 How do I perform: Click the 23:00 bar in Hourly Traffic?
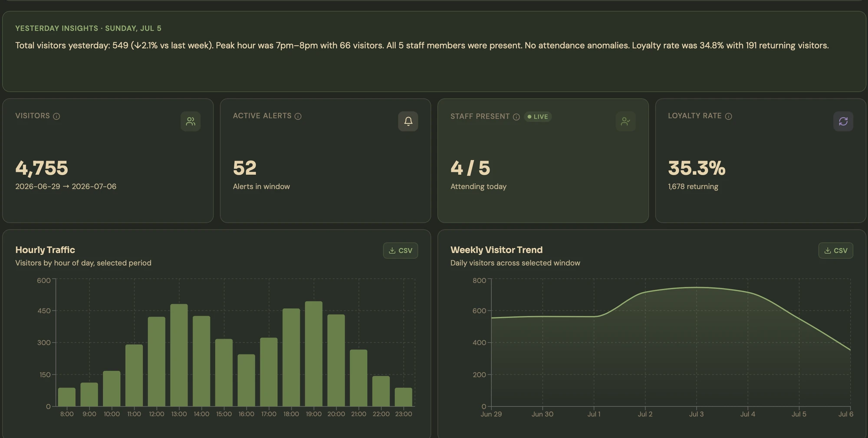pos(404,397)
